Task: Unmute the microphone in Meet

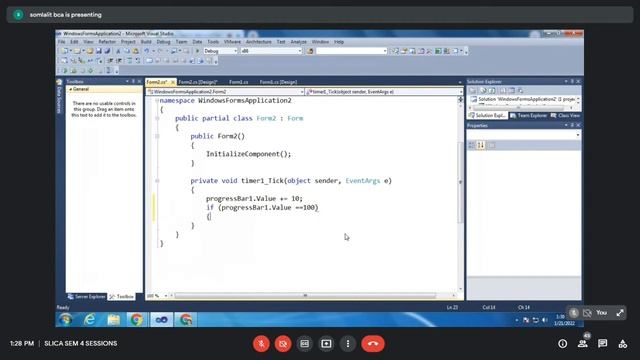Action: [261, 344]
